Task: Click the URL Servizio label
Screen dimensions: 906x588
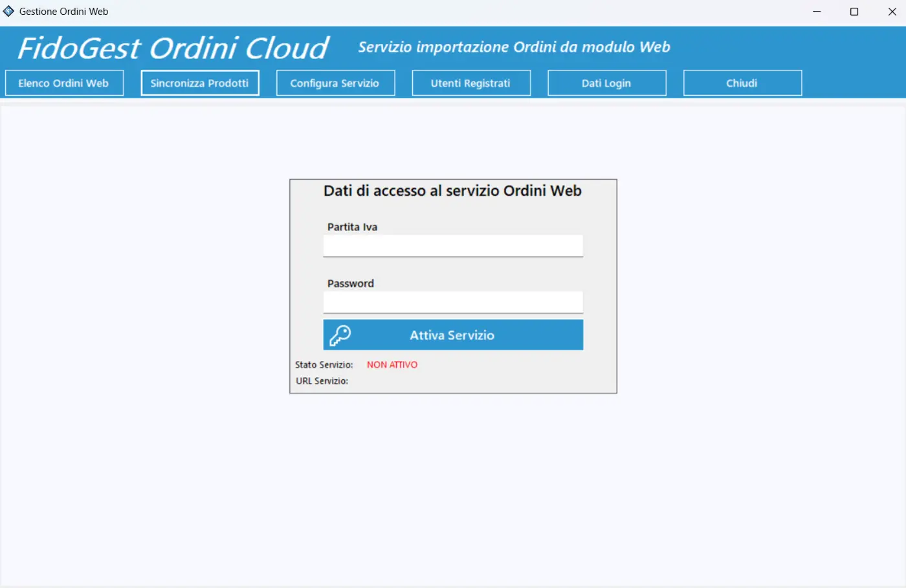Action: [322, 381]
